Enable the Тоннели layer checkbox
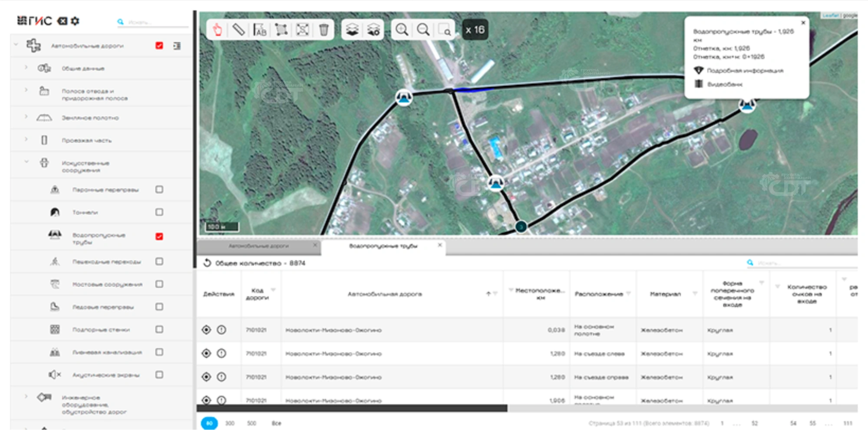 coord(159,212)
